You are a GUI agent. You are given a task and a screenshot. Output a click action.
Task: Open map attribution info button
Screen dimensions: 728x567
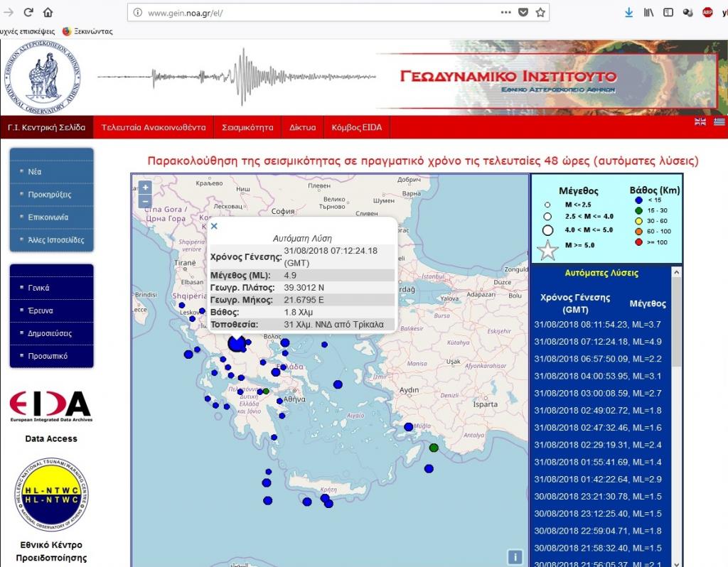[x=515, y=557]
